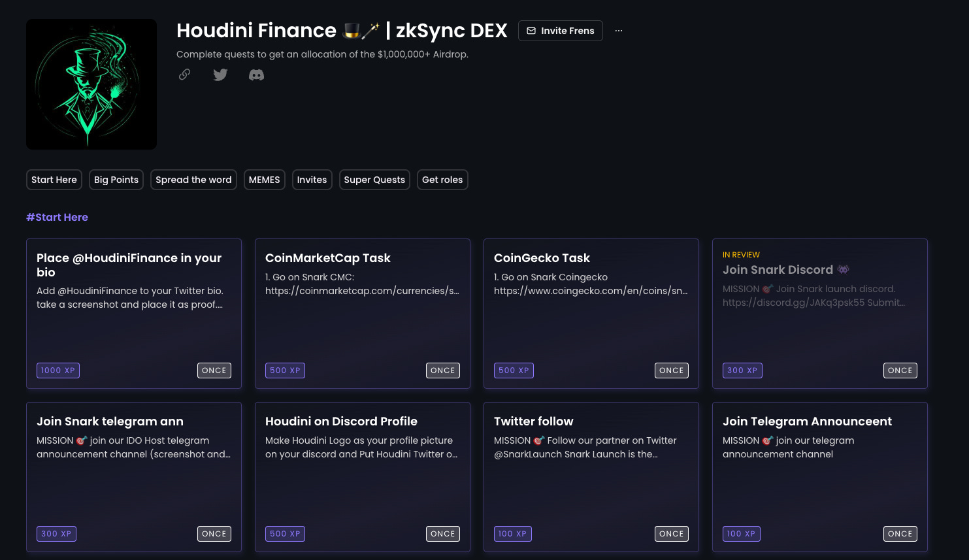
Task: Click the 300 XP badge on Join Snark Discord
Action: pos(742,371)
